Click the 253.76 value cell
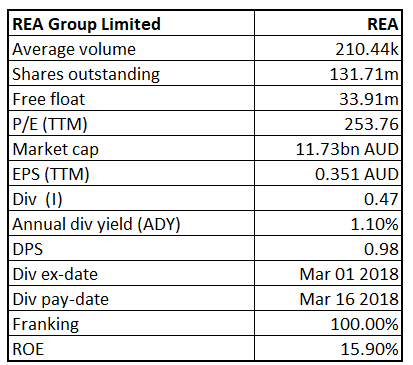 (328, 123)
